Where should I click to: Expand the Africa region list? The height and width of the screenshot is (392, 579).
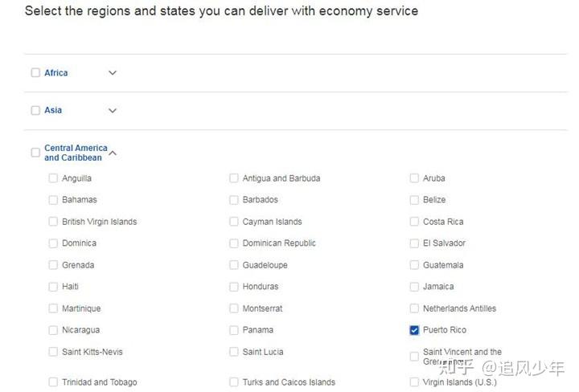point(113,73)
